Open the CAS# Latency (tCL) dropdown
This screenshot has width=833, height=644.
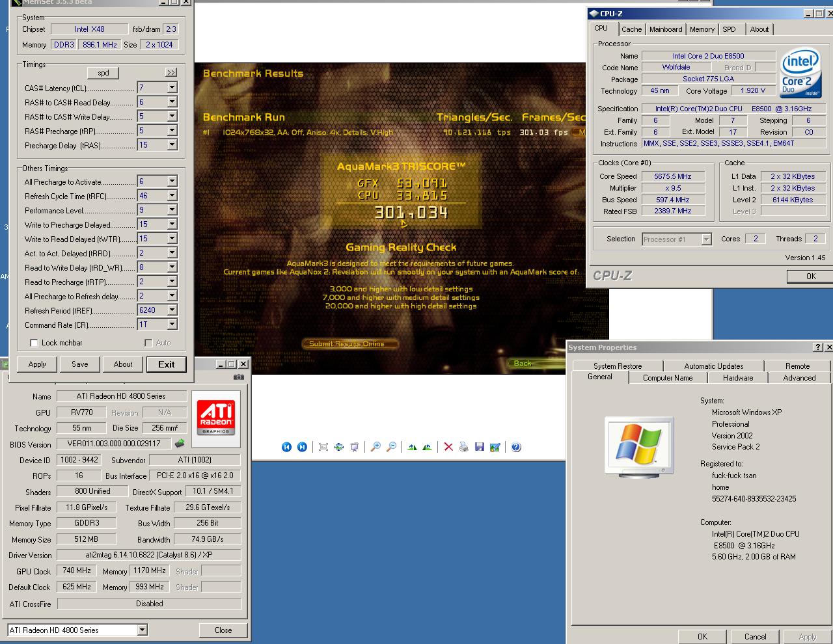(172, 88)
